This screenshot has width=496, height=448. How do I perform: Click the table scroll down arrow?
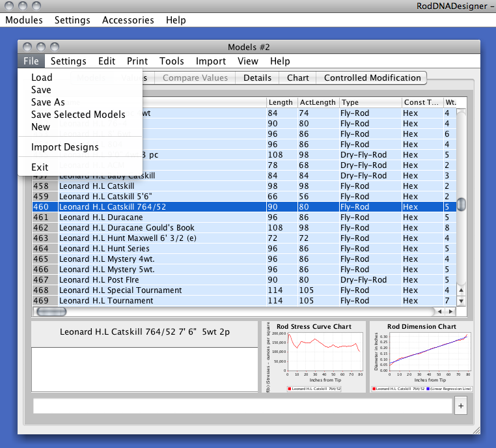click(462, 301)
